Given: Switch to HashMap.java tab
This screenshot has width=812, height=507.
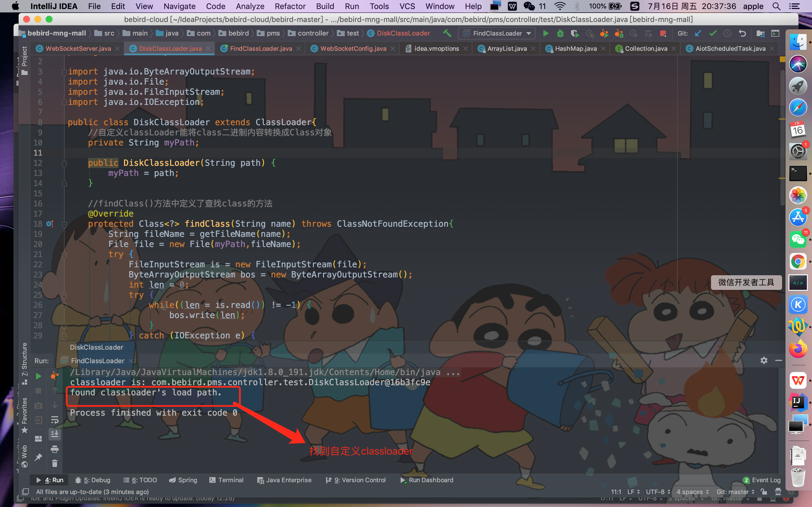Looking at the screenshot, I should coord(576,49).
